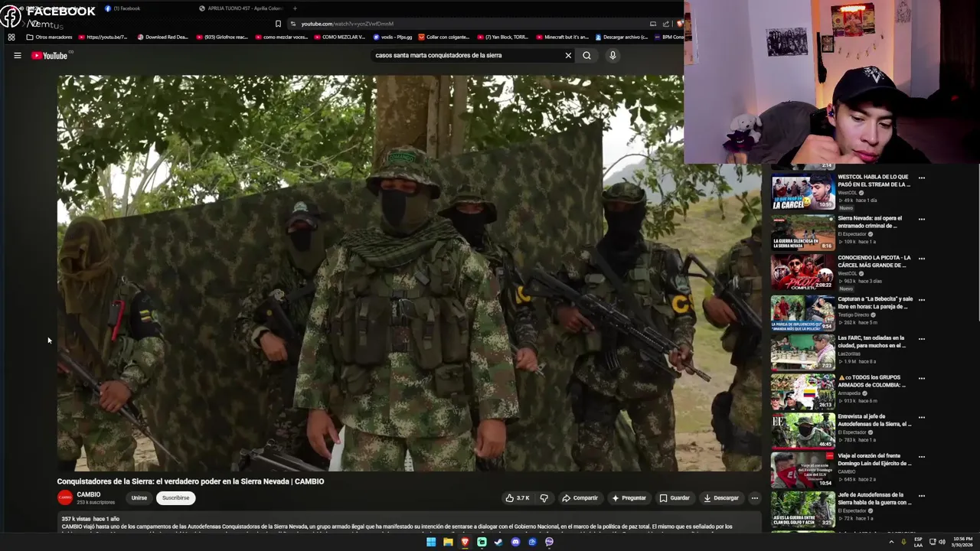Start voice search with the microphone

coord(612,55)
